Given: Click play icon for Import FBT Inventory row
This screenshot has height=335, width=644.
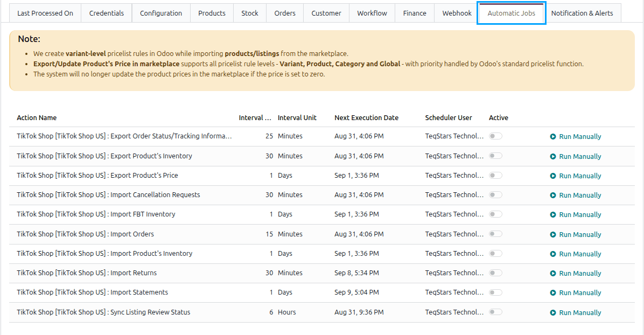Looking at the screenshot, I should coord(553,214).
